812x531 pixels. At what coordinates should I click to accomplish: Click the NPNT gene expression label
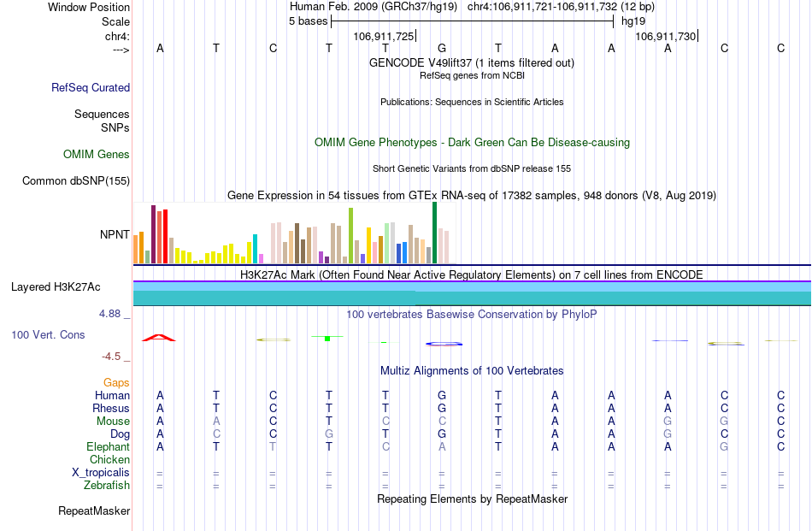pos(115,234)
